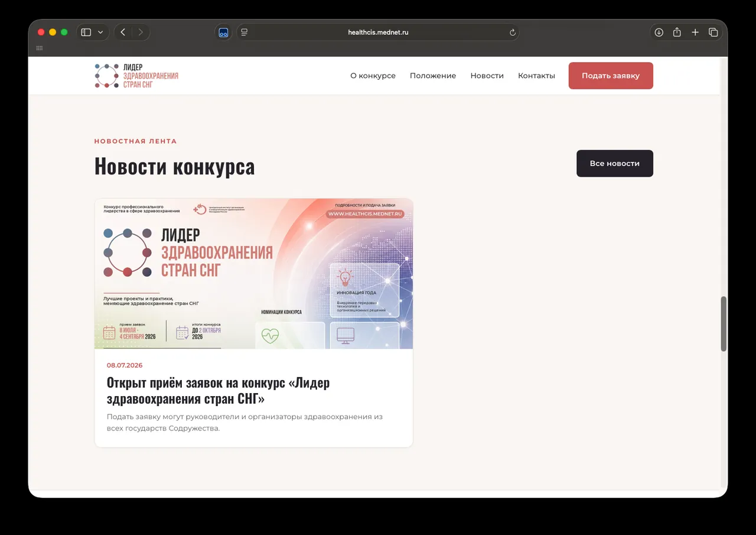Show the tab overview
The image size is (756, 535).
pyautogui.click(x=713, y=33)
